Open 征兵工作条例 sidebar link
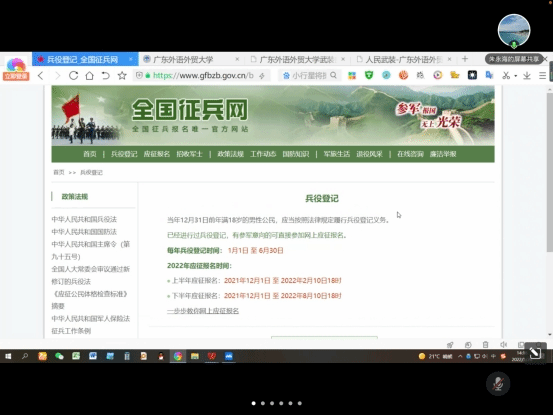 tap(71, 331)
